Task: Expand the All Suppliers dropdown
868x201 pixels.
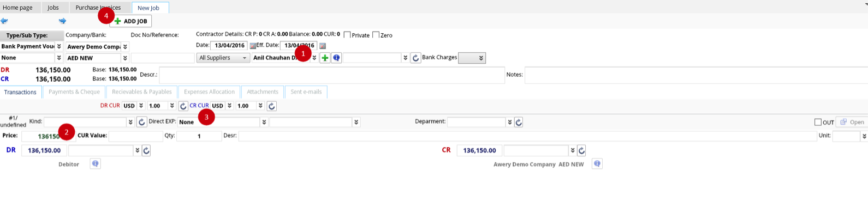Action: coord(223,58)
